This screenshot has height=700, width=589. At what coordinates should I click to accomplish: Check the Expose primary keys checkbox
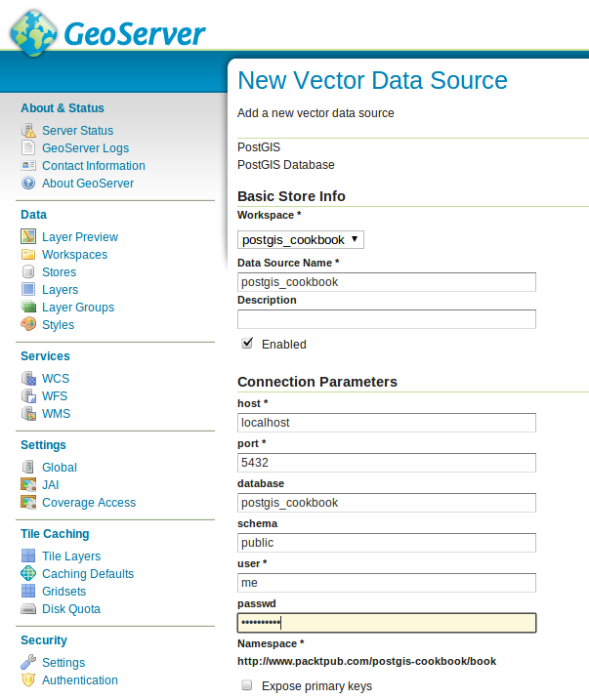click(247, 685)
